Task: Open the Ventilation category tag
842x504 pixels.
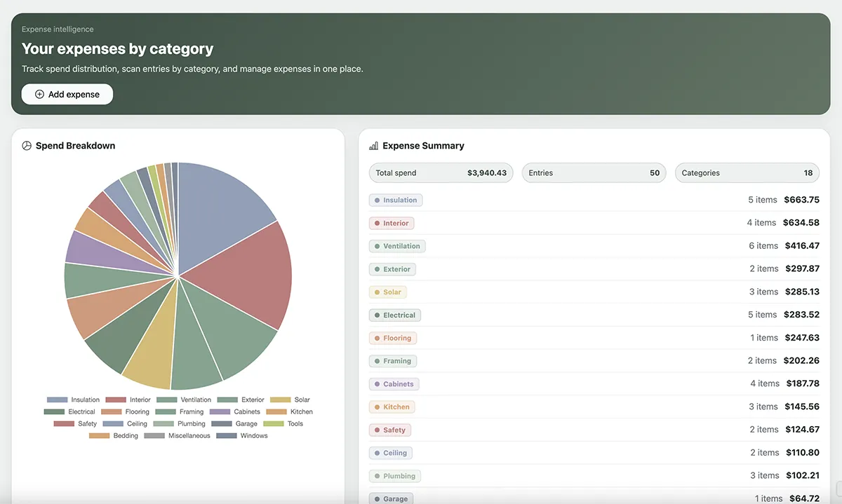Action: point(397,246)
